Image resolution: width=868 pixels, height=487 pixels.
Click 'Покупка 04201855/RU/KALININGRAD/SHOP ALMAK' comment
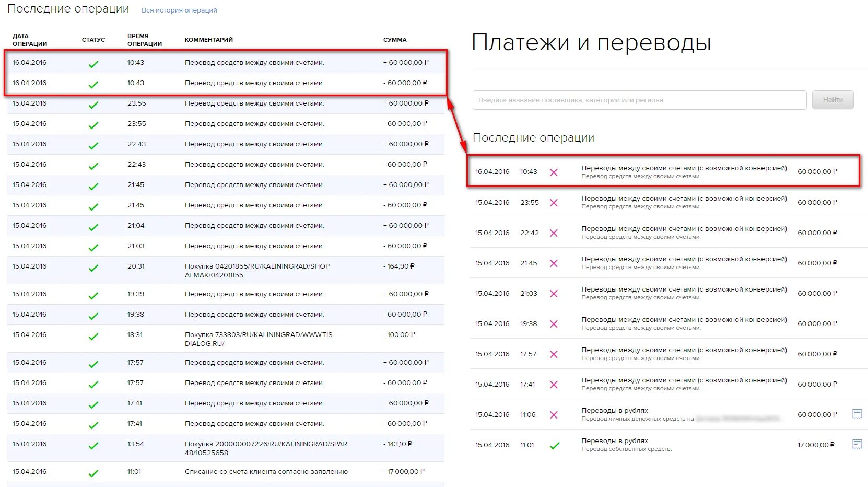tap(257, 270)
